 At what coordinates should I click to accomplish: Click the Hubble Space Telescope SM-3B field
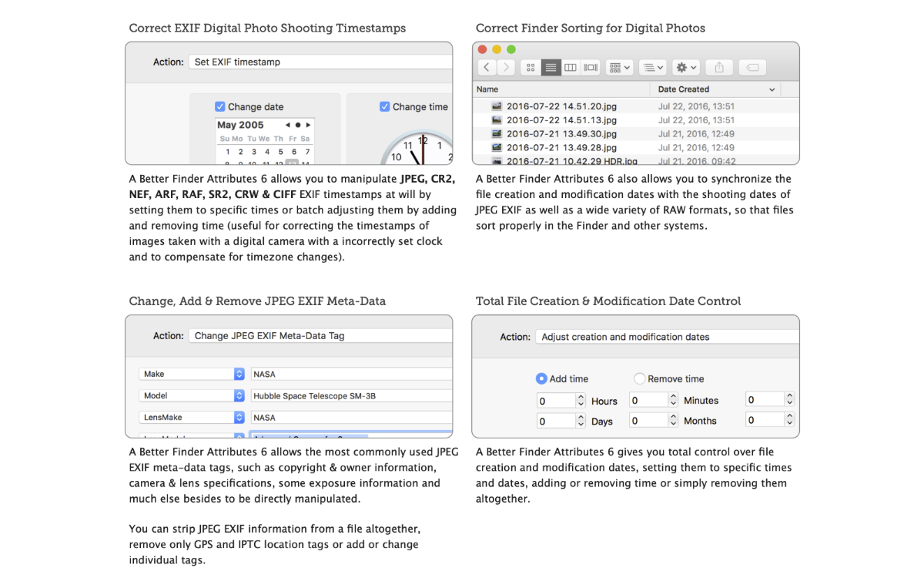(351, 395)
